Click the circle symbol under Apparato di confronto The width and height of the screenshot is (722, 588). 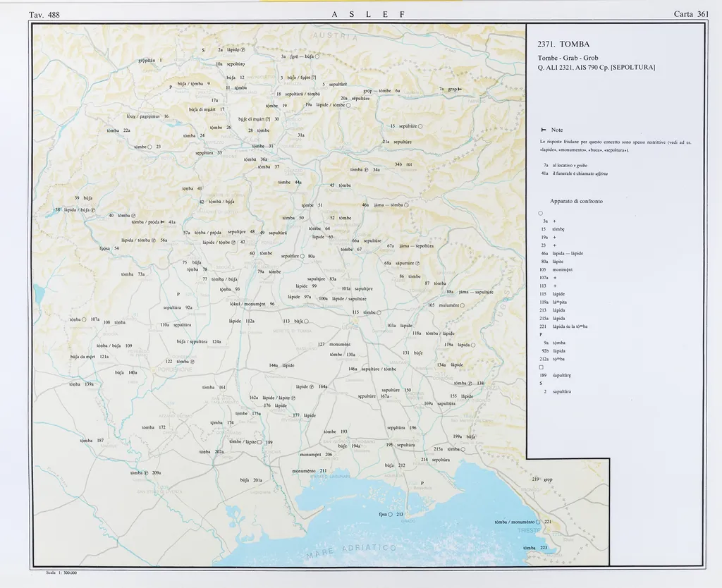click(540, 212)
